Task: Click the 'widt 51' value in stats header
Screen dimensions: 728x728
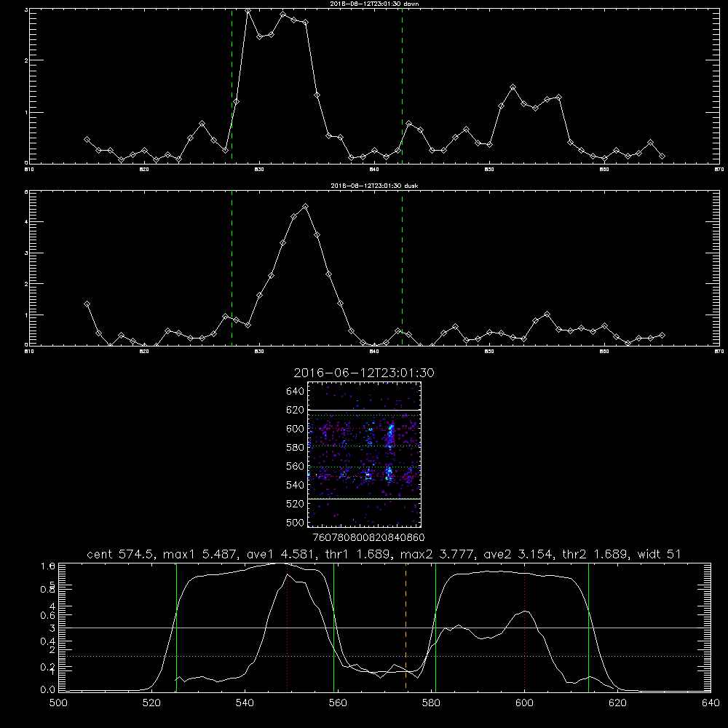Action: pyautogui.click(x=660, y=554)
